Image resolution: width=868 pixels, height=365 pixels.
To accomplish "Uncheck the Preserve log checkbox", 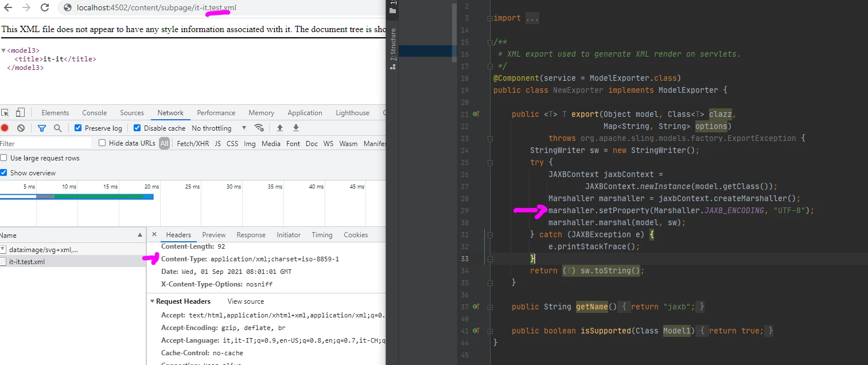I will point(79,128).
